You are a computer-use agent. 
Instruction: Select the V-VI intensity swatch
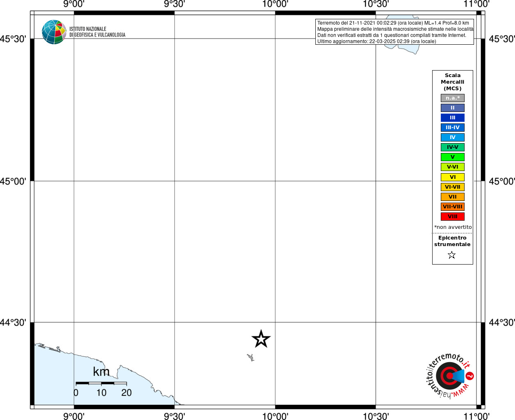pos(453,167)
